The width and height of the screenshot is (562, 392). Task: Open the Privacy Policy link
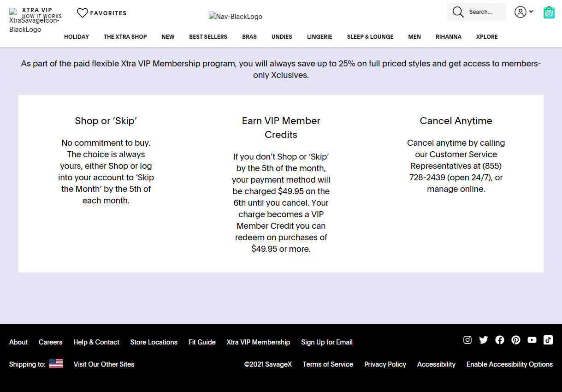[x=385, y=364]
